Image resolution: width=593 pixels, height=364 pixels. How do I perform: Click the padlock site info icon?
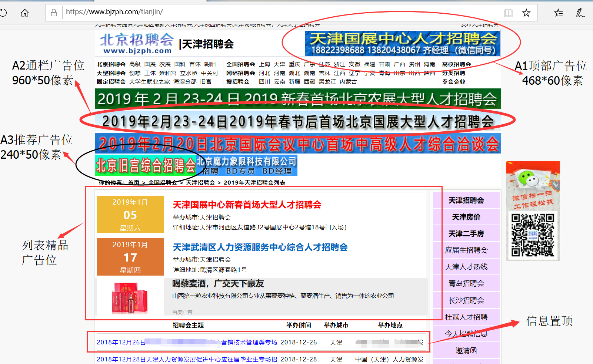54,13
